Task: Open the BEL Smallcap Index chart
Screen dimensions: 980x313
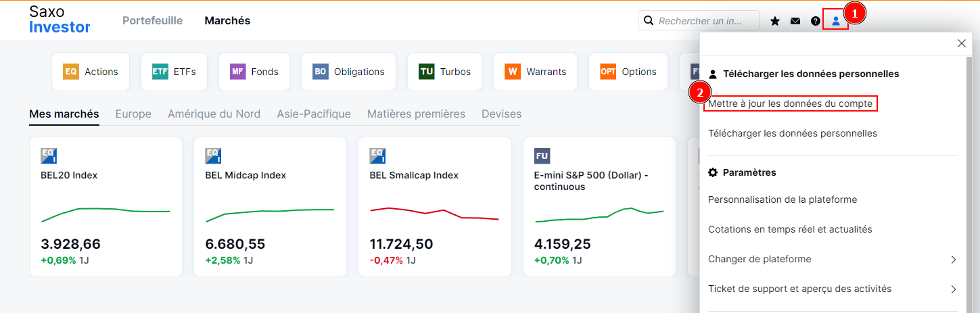Action: pyautogui.click(x=434, y=214)
